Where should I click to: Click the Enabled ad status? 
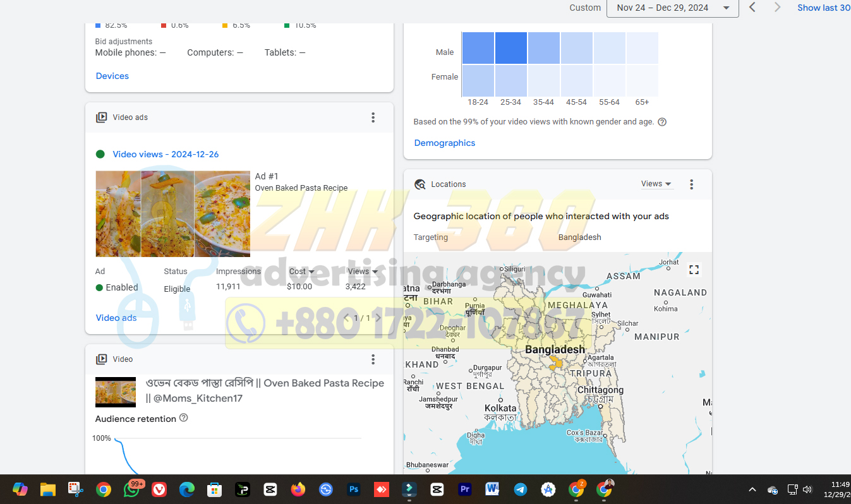point(117,287)
